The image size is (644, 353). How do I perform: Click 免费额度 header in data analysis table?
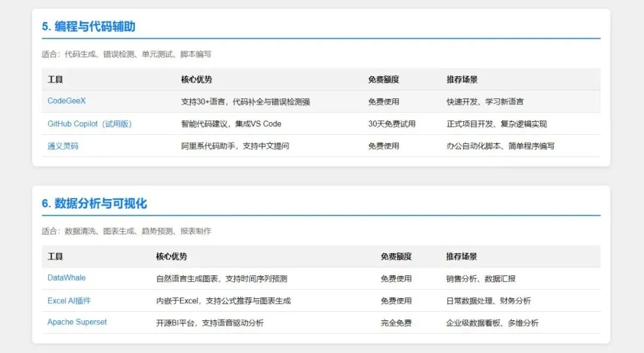396,256
